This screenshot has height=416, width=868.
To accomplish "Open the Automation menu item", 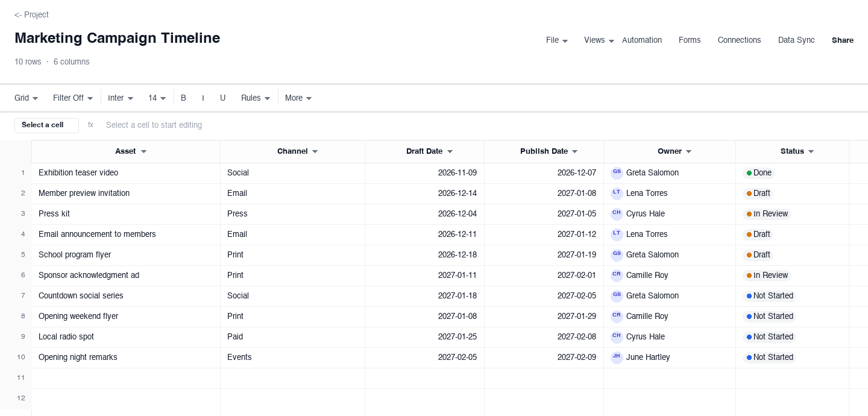I will click(x=642, y=40).
